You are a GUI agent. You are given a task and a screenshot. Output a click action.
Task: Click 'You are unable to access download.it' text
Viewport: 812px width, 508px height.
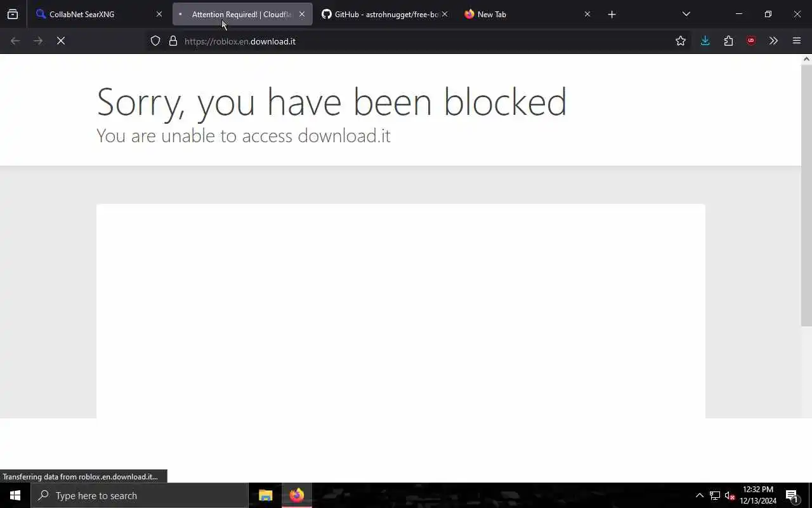244,136
